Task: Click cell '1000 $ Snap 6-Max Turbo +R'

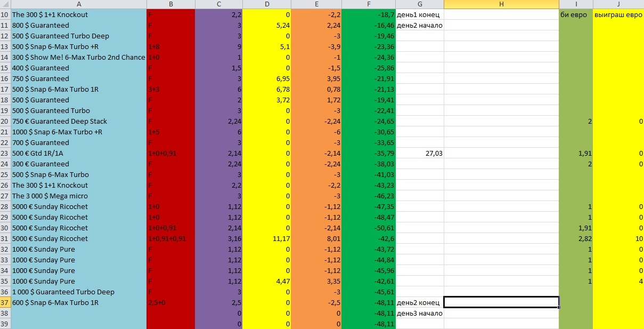Action: (79, 132)
